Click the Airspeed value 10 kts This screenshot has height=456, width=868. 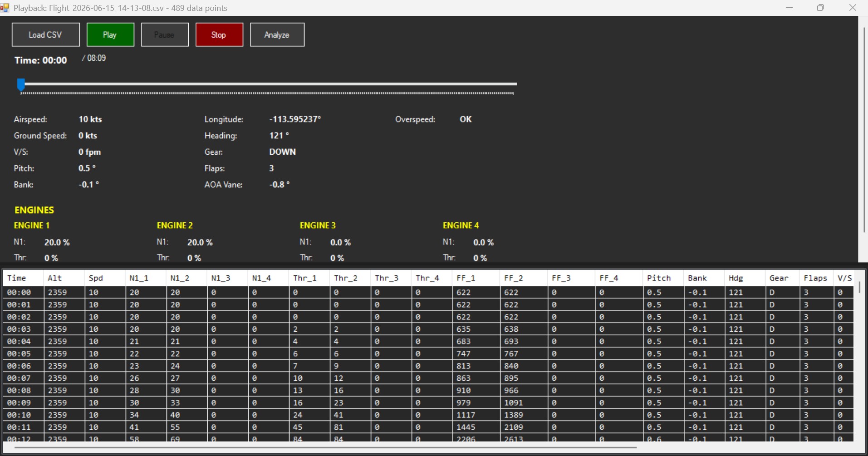coord(90,119)
